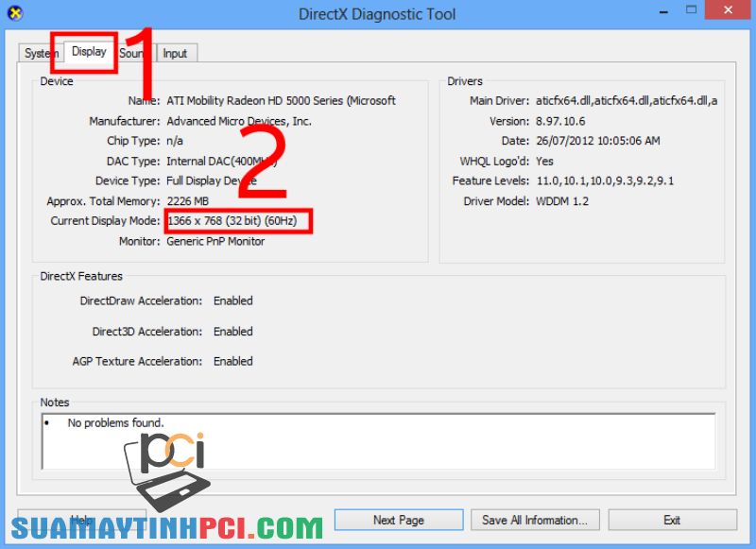The width and height of the screenshot is (756, 549).
Task: Click inside the Notes text box
Action: 379,441
